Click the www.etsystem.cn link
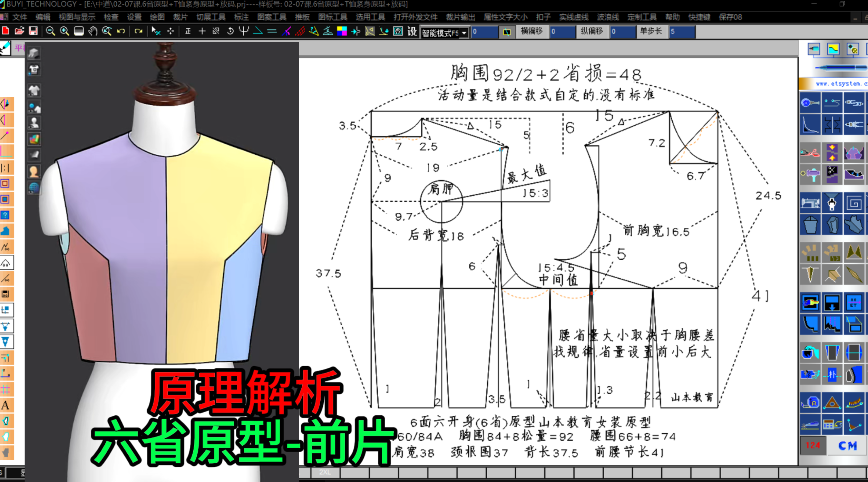Viewport: 868px width, 482px height. 841,84
